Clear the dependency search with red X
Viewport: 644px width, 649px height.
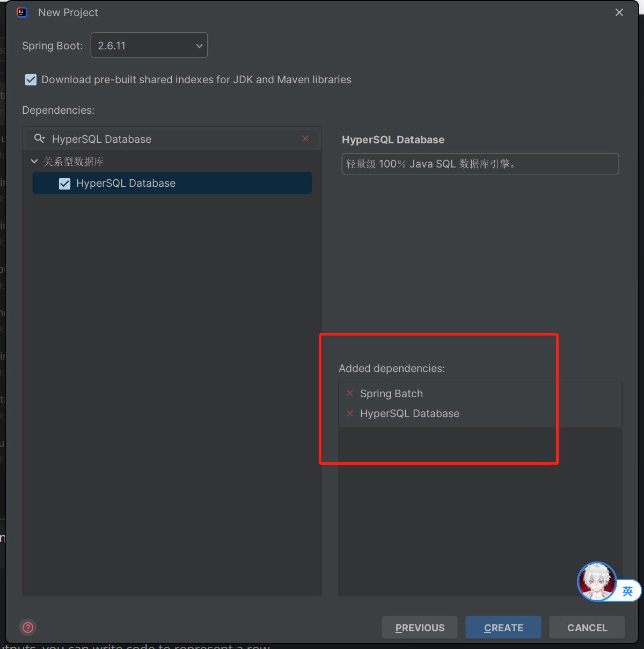tap(305, 138)
